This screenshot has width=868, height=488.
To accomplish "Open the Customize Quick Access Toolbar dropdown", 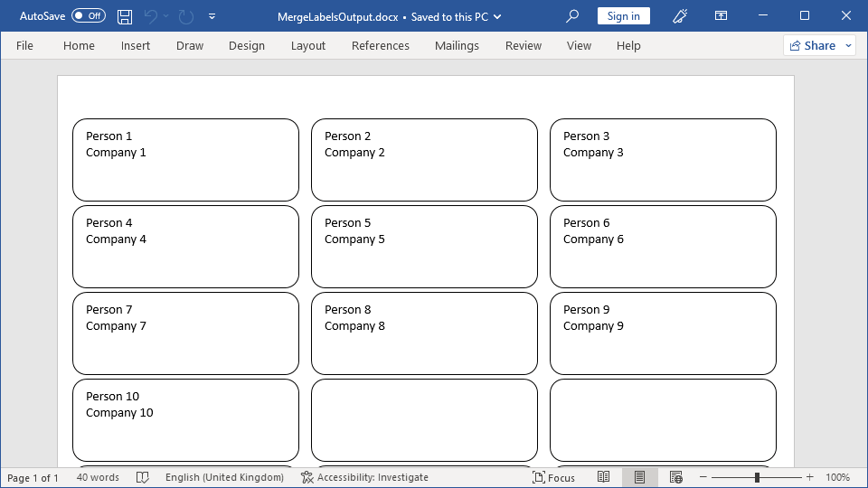I will coord(212,16).
